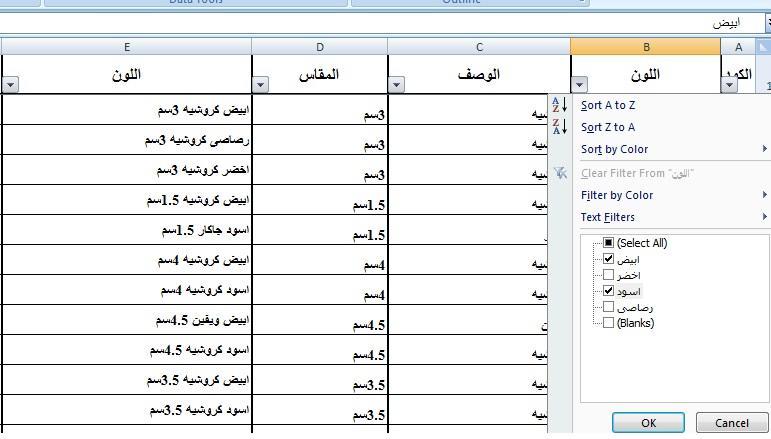Click the Sort Z to A icon
The image size is (771, 439).
[x=560, y=127]
